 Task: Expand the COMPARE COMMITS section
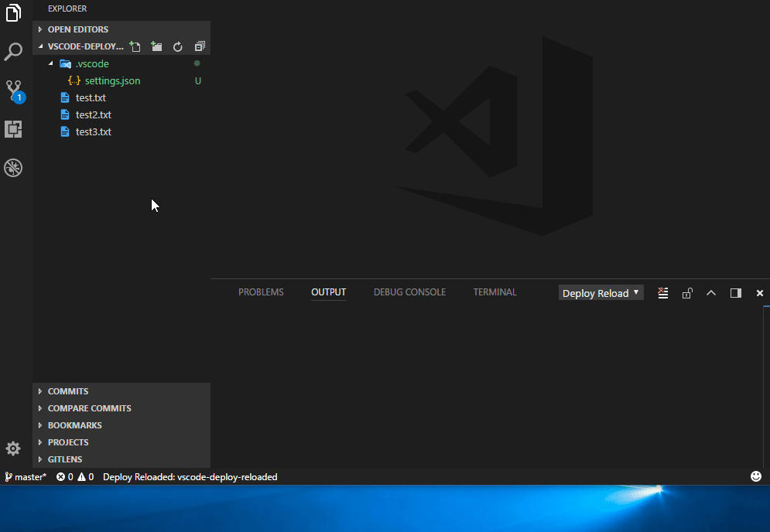121,408
